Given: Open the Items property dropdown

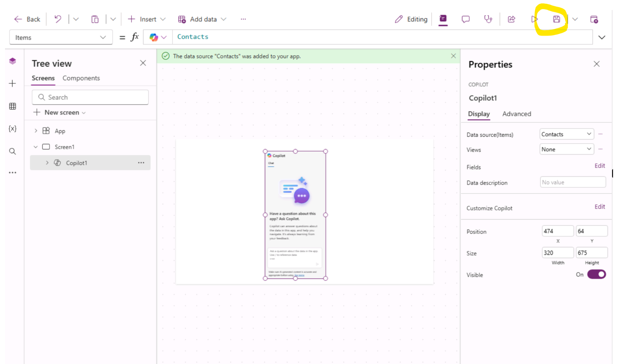Looking at the screenshot, I should coord(61,38).
